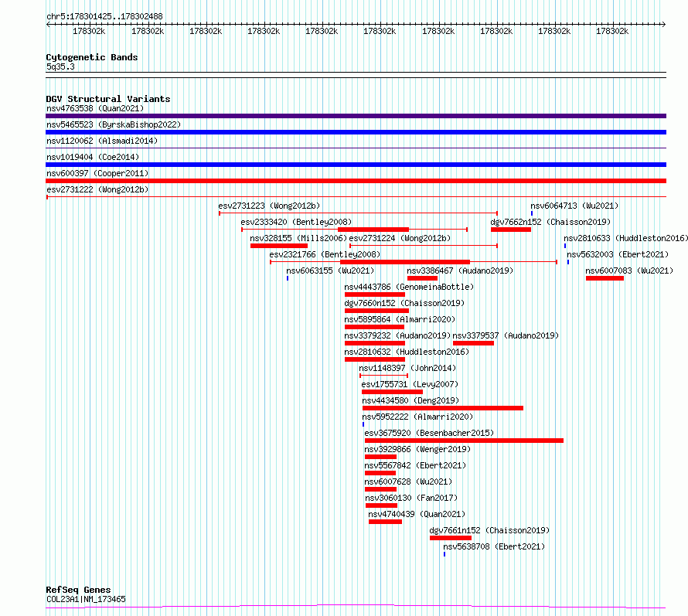Click nsv5567842 (Ebert2021) label
This screenshot has height=616, width=688.
416,465
